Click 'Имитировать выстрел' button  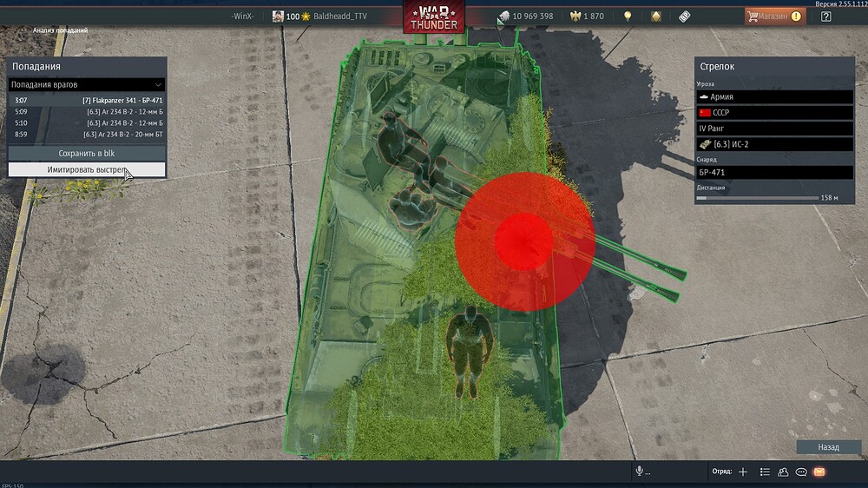click(x=87, y=169)
